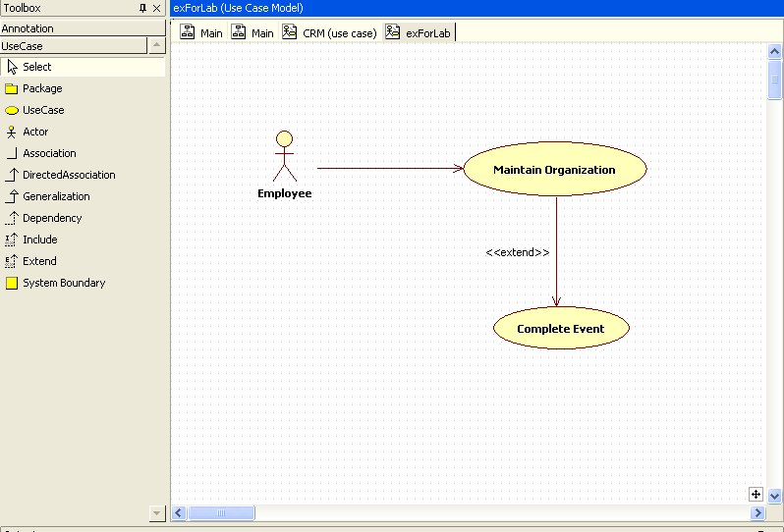Close the Toolbox panel
The width and height of the screenshot is (784, 532).
tap(156, 8)
